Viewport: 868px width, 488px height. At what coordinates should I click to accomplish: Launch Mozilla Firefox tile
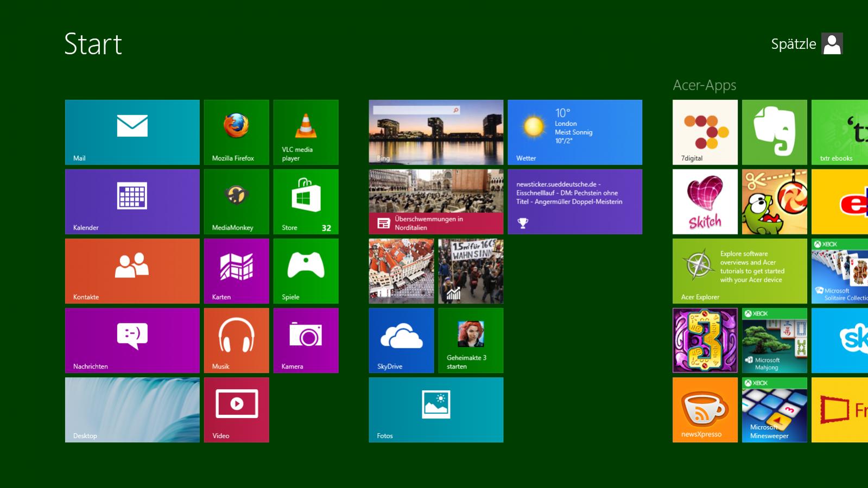coord(236,132)
